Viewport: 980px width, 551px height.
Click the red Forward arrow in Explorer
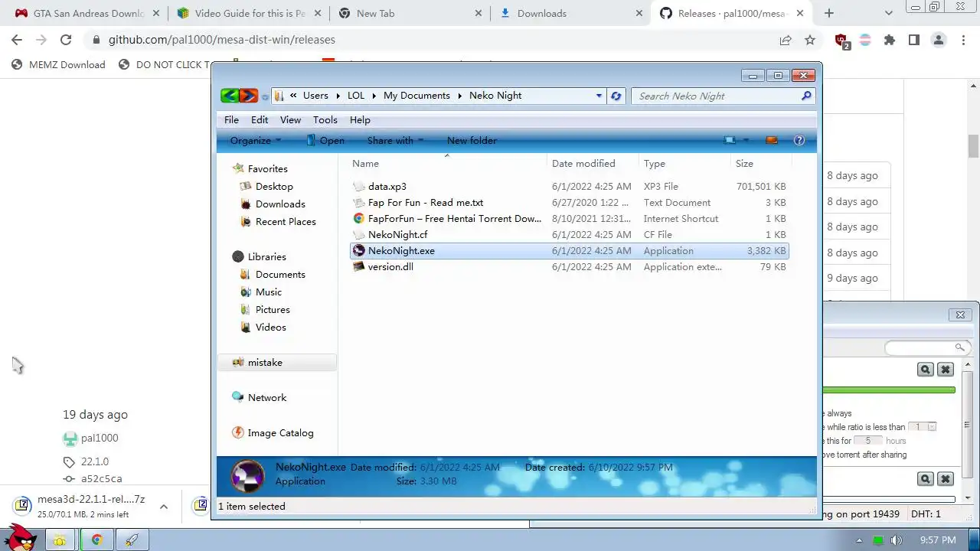pos(248,96)
